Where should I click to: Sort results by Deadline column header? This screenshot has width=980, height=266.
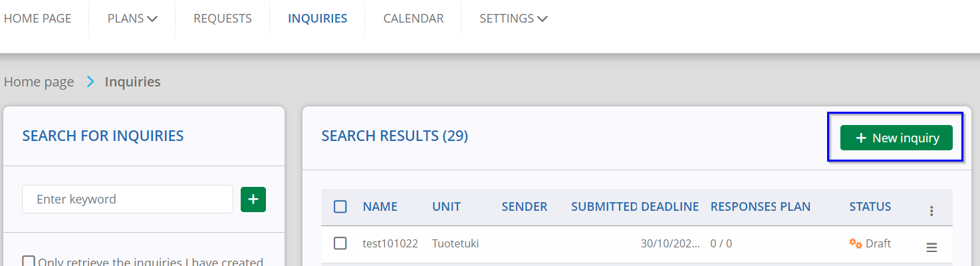670,207
